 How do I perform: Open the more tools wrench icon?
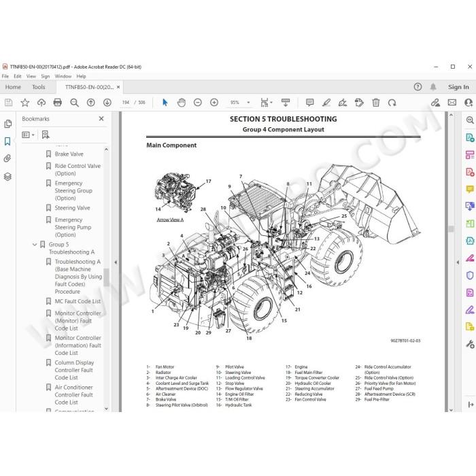(470, 344)
